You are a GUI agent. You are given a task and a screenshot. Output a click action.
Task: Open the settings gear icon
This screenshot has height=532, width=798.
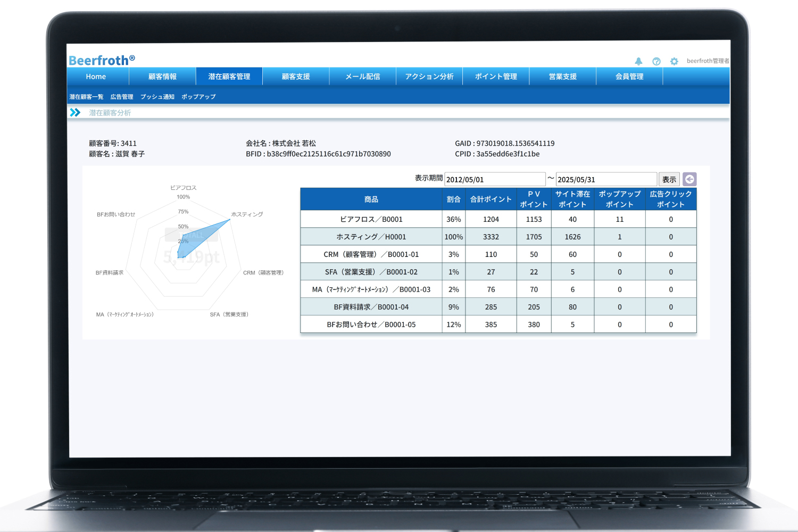pos(674,61)
